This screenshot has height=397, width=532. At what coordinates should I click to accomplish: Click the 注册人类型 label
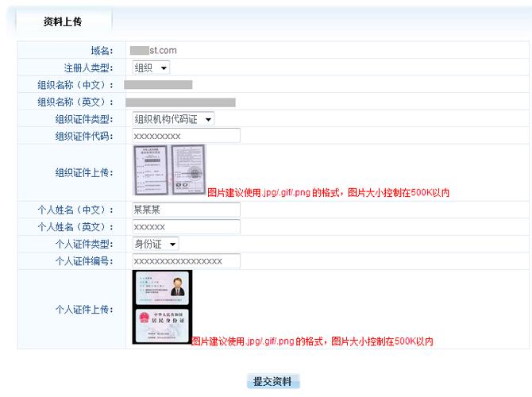click(x=89, y=67)
